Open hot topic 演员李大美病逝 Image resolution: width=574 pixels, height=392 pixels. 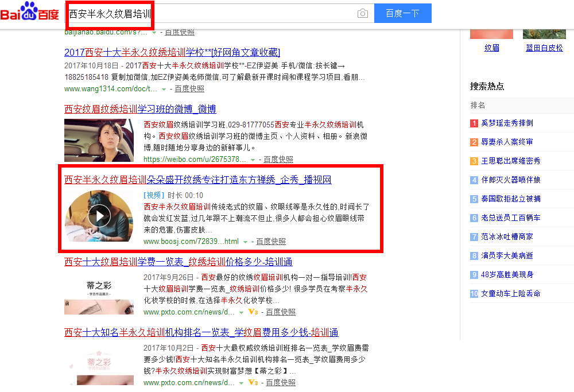507,256
